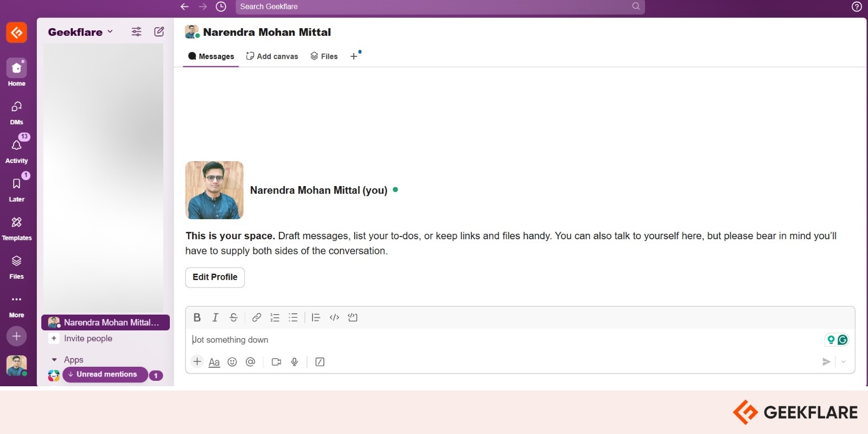This screenshot has width=868, height=434.
Task: Open the DMs sidebar section
Action: 17,112
